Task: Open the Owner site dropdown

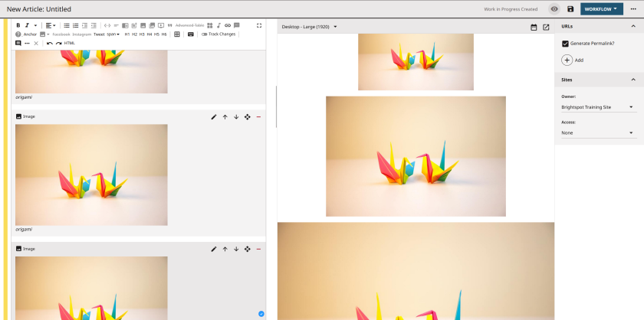Action: [x=598, y=107]
